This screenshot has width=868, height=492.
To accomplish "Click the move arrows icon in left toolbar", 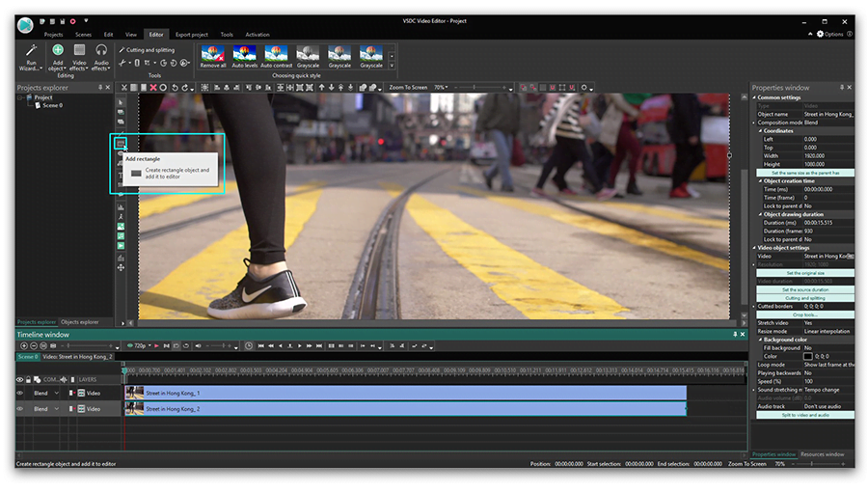I will 121,268.
